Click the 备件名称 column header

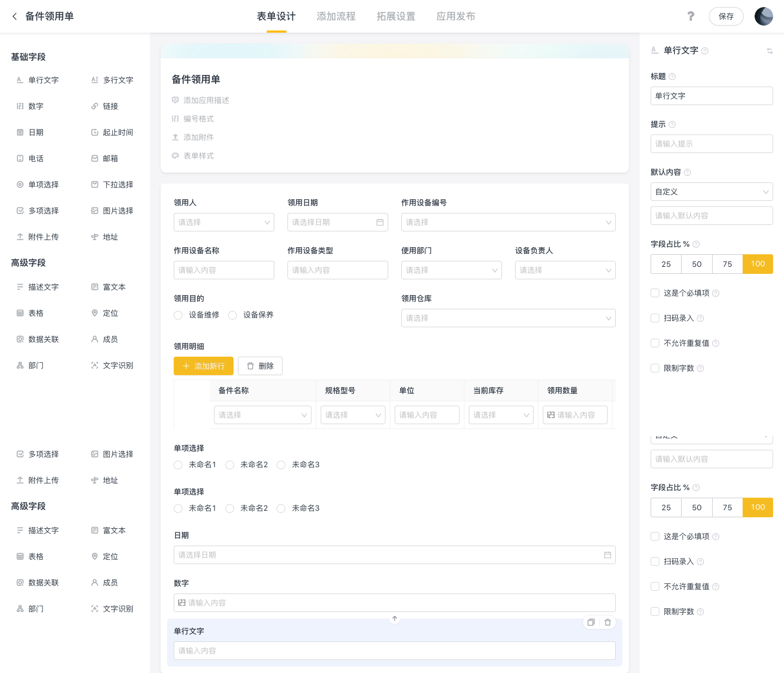coord(264,390)
